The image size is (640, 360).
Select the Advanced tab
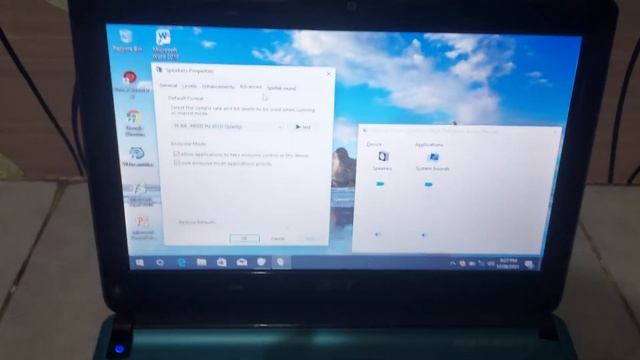point(250,87)
